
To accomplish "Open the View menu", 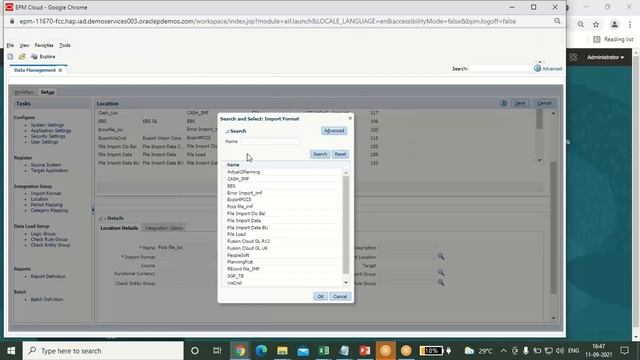I will point(24,45).
